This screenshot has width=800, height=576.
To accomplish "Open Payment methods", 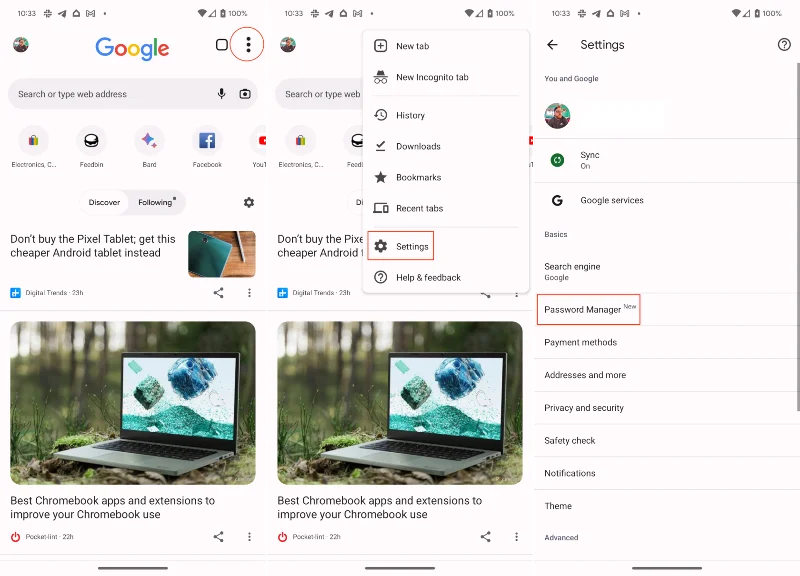I will pos(666,342).
